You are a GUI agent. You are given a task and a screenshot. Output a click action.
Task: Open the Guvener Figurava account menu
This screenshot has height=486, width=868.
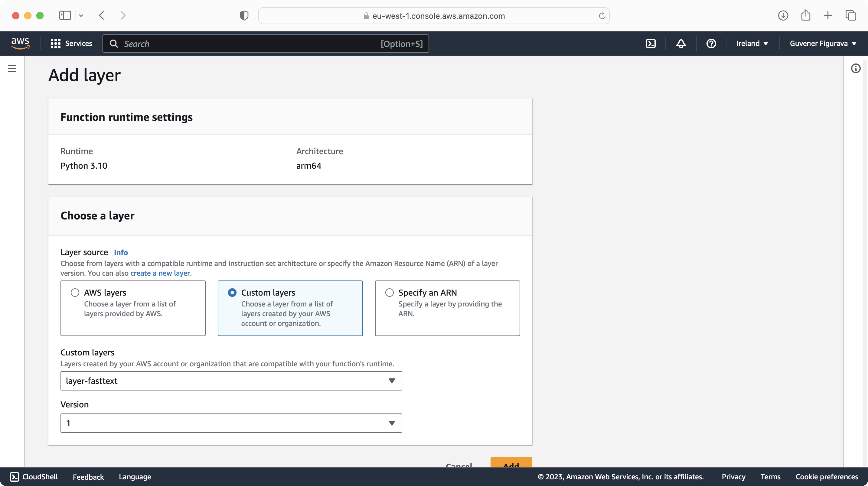pyautogui.click(x=823, y=44)
